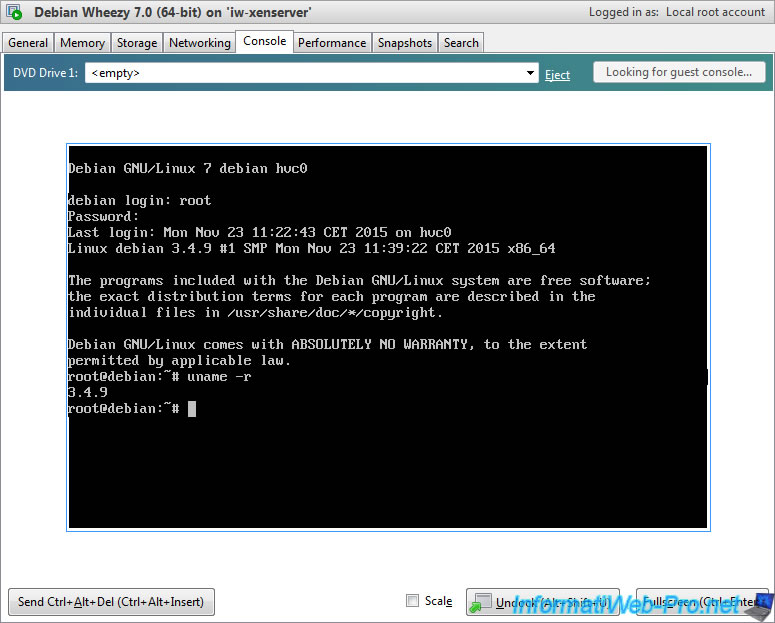Enable the Scale checkbox

tap(412, 601)
